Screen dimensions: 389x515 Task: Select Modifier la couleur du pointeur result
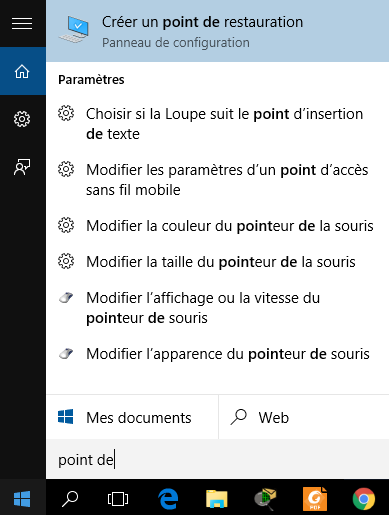tap(217, 226)
